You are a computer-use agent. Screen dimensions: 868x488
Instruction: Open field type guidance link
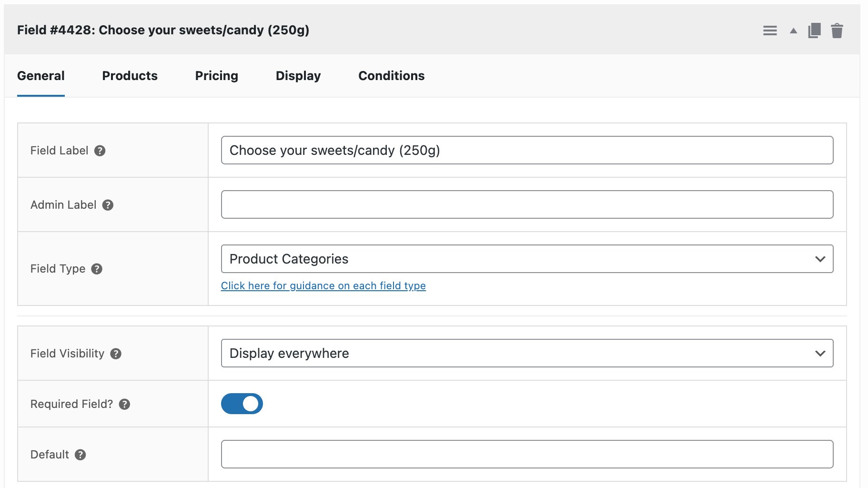click(x=323, y=285)
